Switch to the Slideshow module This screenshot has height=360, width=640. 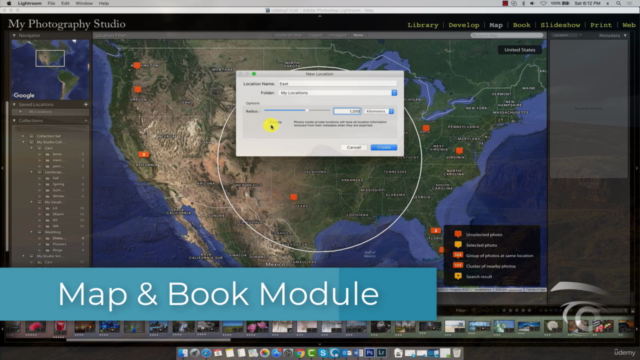[560, 25]
